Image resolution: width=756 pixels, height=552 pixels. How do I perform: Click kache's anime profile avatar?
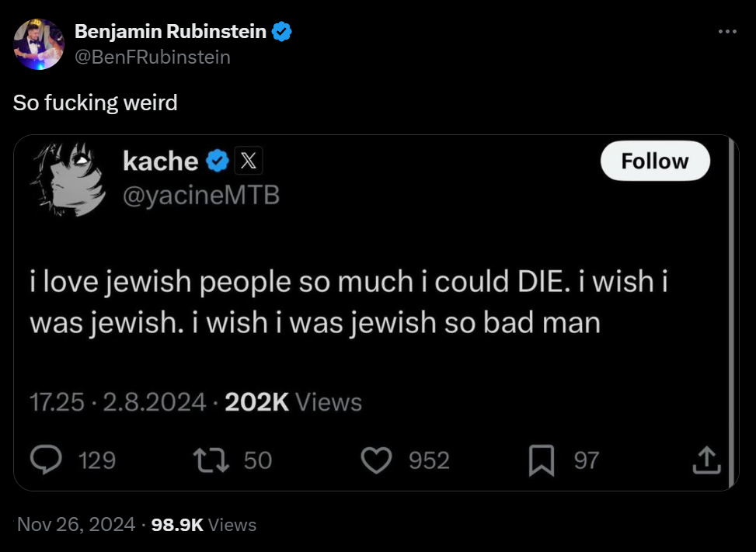pyautogui.click(x=68, y=178)
